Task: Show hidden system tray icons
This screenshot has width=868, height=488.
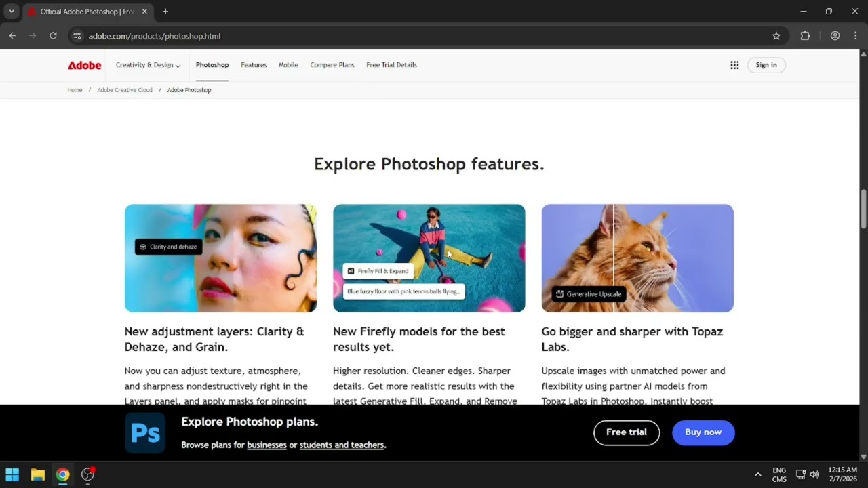Action: [x=757, y=474]
